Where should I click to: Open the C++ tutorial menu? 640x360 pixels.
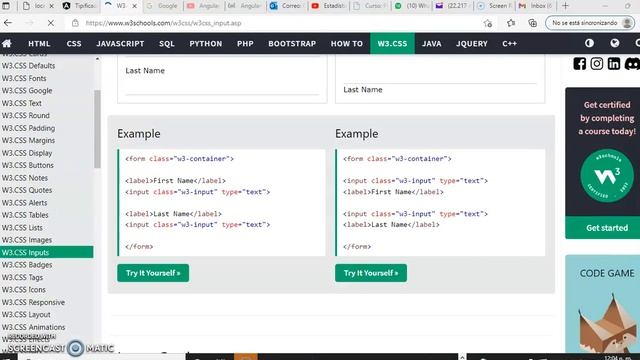[509, 43]
